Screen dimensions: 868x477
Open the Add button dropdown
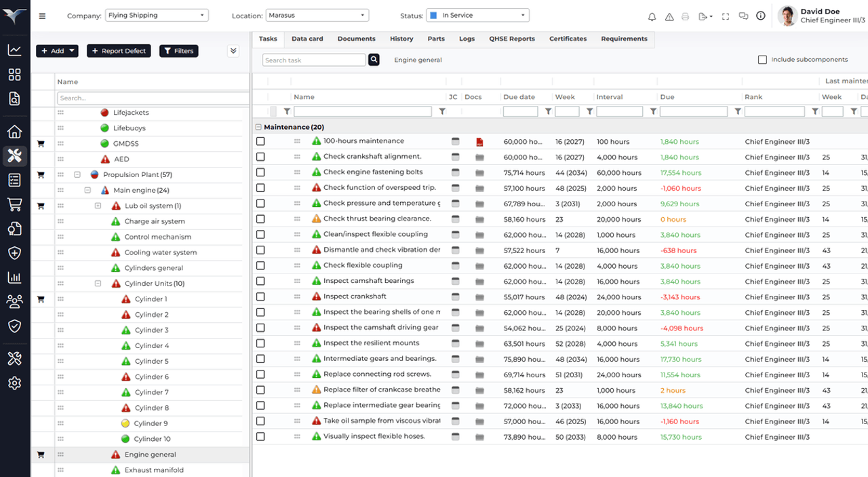(57, 51)
